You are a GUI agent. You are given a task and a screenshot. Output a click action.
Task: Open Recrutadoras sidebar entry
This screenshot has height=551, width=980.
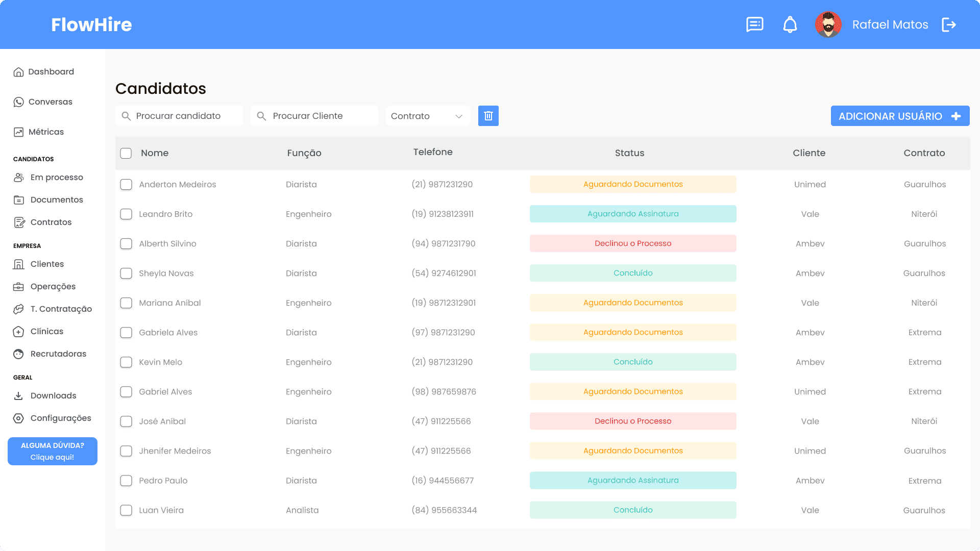(58, 354)
